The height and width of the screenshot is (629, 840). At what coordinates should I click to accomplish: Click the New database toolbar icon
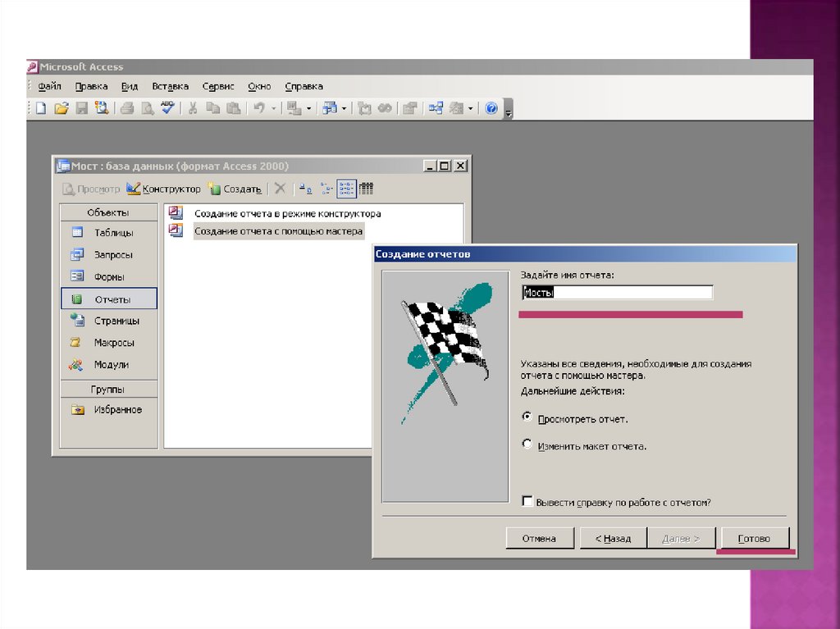pyautogui.click(x=41, y=108)
